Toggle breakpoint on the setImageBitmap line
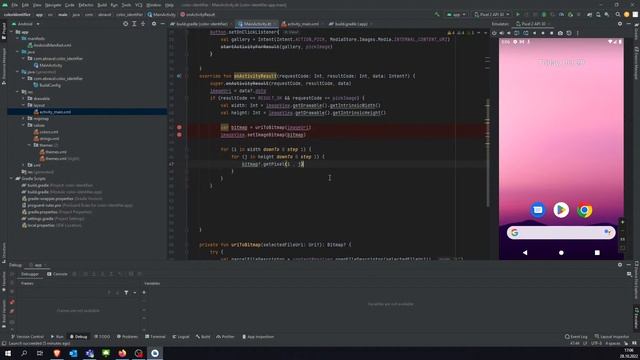This screenshot has height=360, width=640. (x=179, y=135)
